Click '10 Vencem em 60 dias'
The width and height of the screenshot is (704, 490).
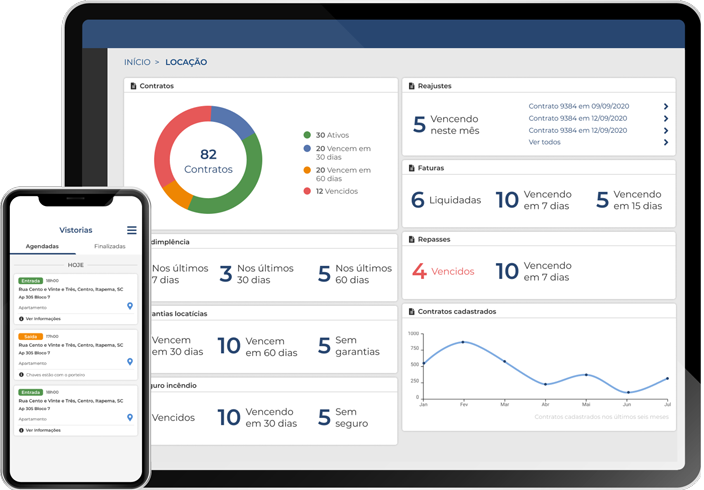pos(258,346)
